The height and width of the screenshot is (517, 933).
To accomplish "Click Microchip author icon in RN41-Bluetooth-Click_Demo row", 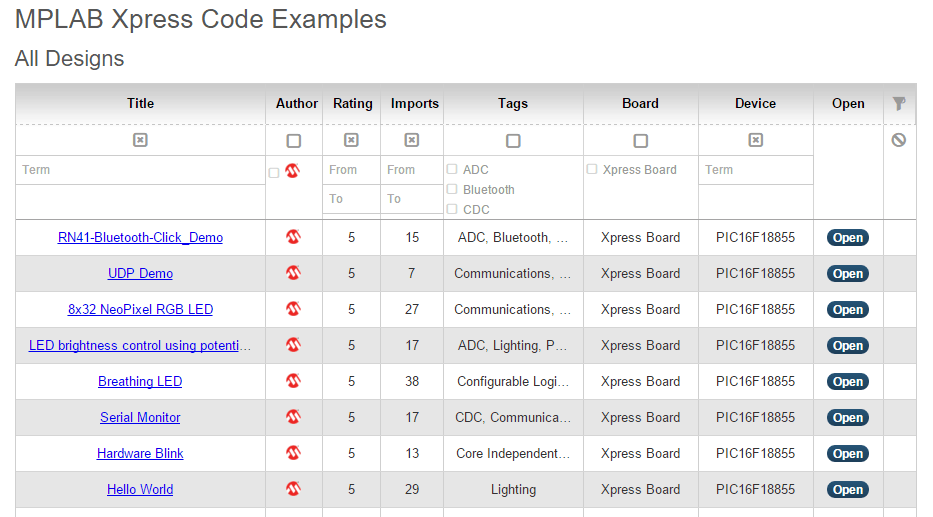I will click(x=293, y=237).
